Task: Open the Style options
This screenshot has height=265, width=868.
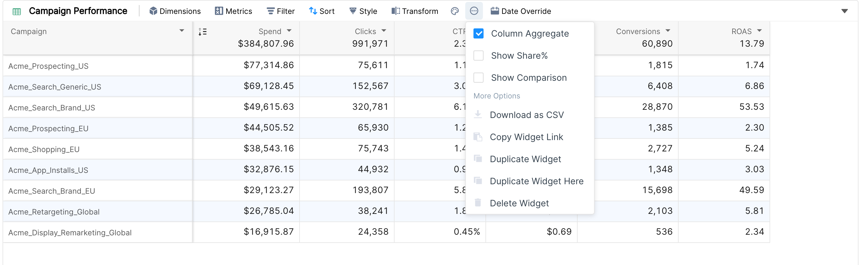Action: click(363, 11)
